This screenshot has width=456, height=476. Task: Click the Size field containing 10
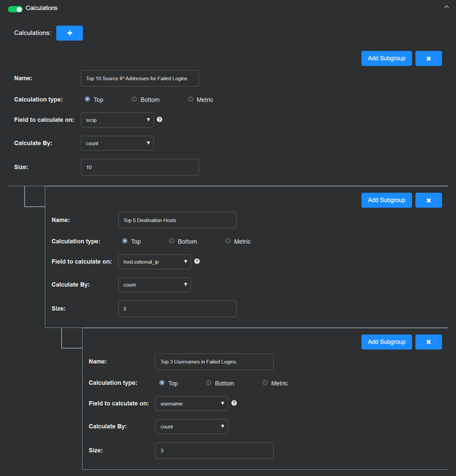pos(140,167)
